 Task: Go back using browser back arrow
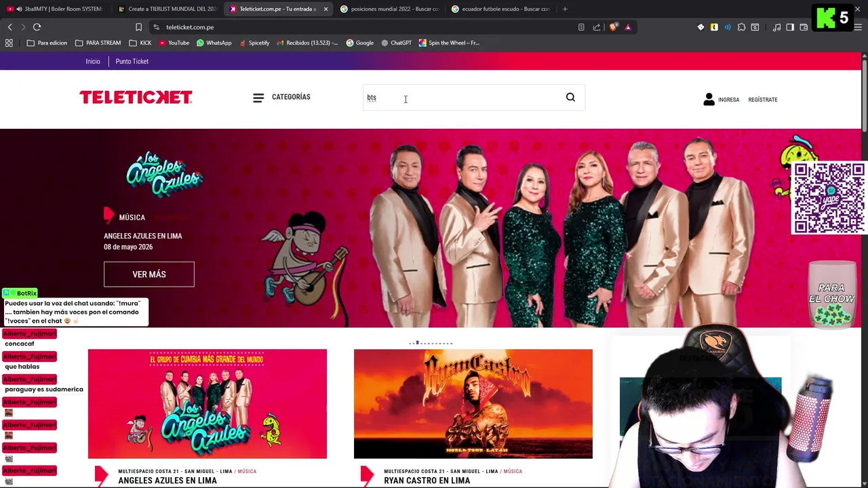(9, 27)
